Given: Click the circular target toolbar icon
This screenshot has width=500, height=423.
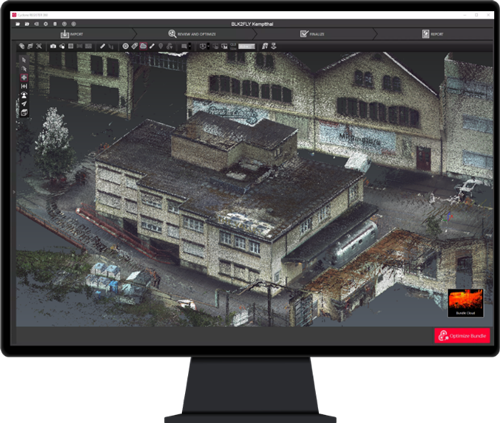Looking at the screenshot, I should click(x=125, y=46).
